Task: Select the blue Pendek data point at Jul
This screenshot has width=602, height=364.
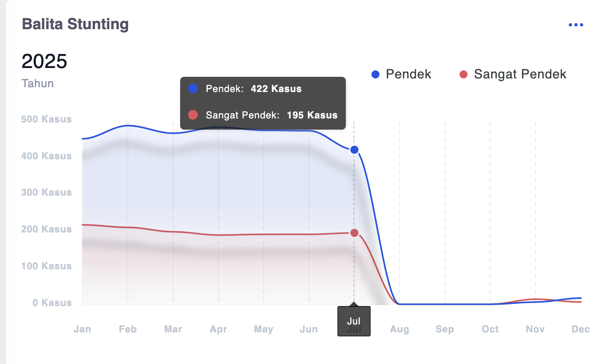Action: (354, 150)
